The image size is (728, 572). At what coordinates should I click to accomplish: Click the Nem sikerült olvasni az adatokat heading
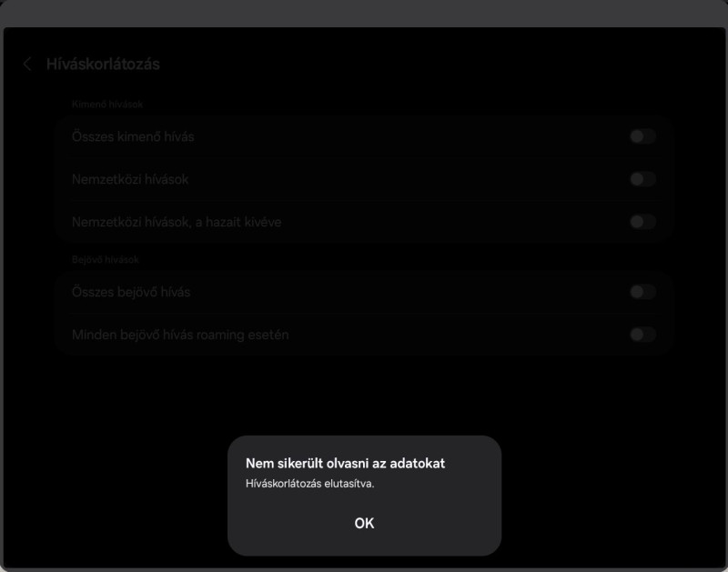(345, 464)
